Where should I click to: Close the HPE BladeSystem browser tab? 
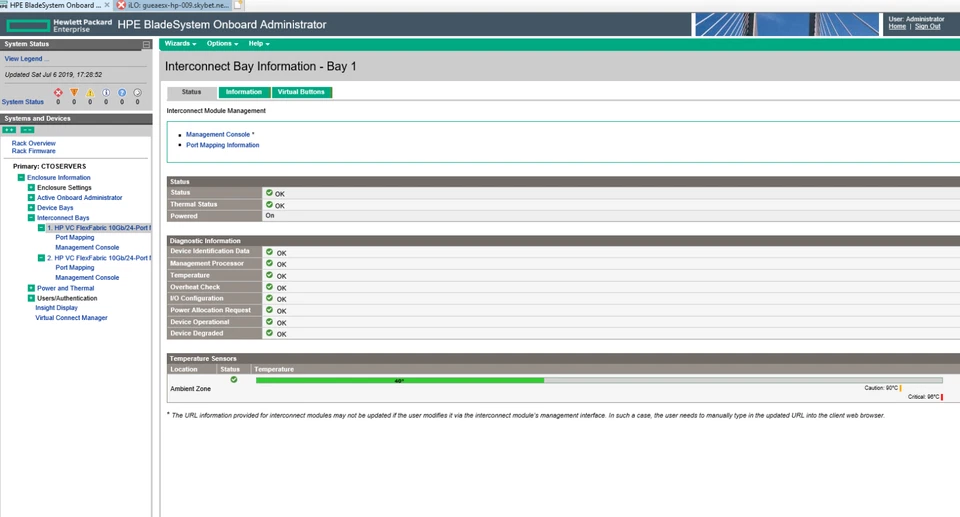tap(107, 5)
